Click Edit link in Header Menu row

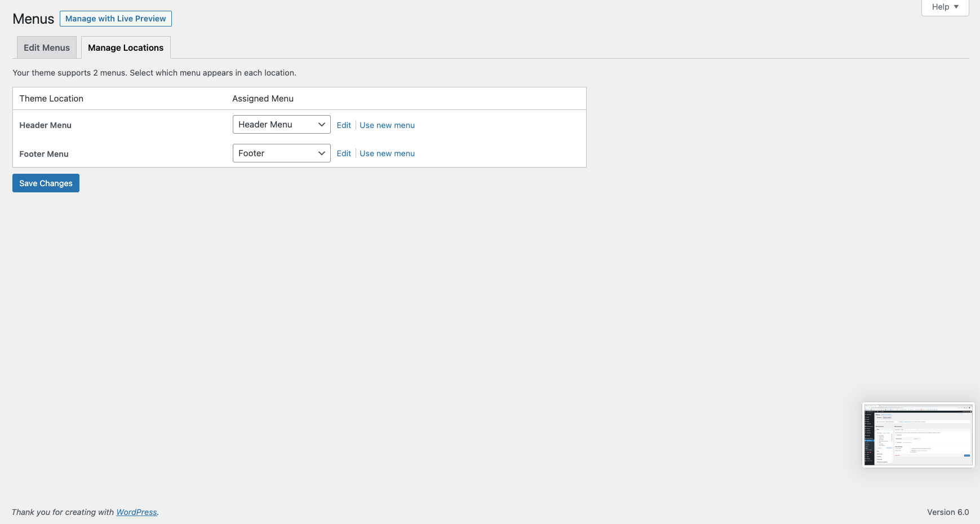click(344, 125)
